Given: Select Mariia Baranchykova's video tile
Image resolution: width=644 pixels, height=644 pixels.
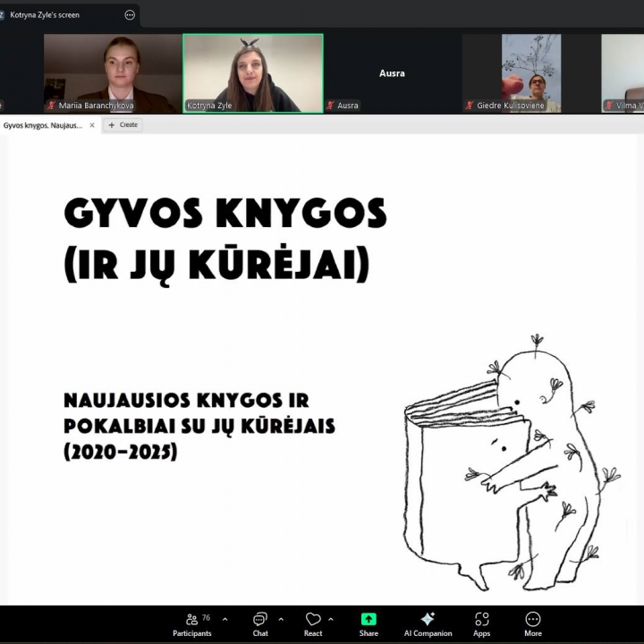Looking at the screenshot, I should point(113,73).
